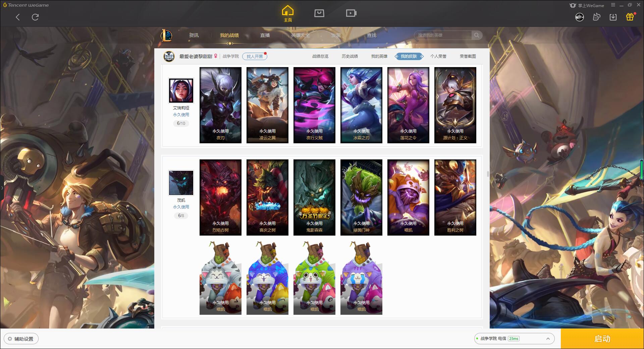The image size is (644, 349).
Task: Click the search magnifier icon
Action: pyautogui.click(x=476, y=35)
